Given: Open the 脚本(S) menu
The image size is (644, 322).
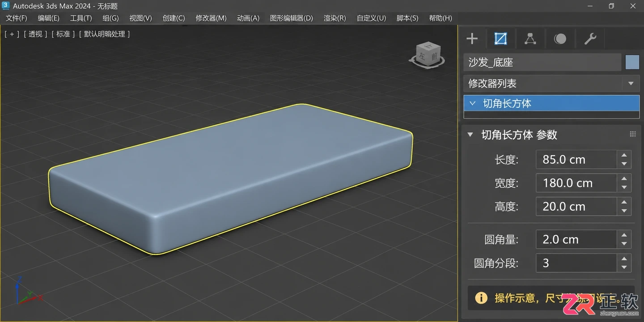Looking at the screenshot, I should tap(407, 18).
